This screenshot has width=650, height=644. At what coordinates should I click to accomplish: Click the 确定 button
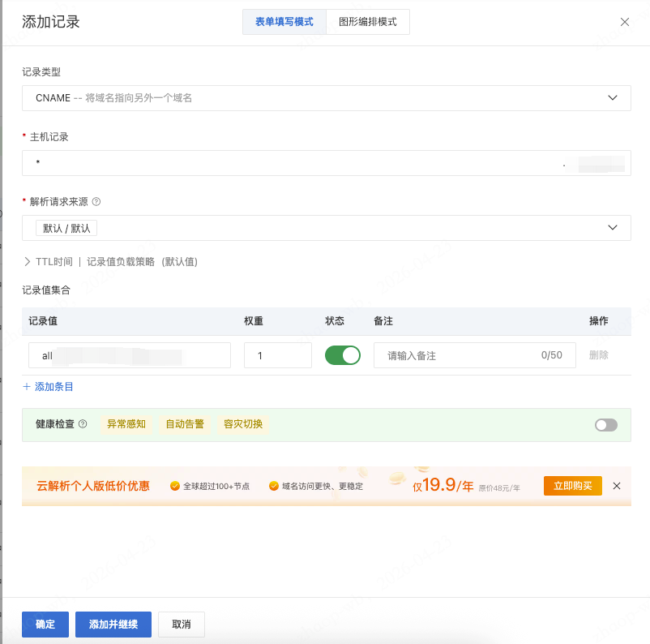click(x=45, y=625)
